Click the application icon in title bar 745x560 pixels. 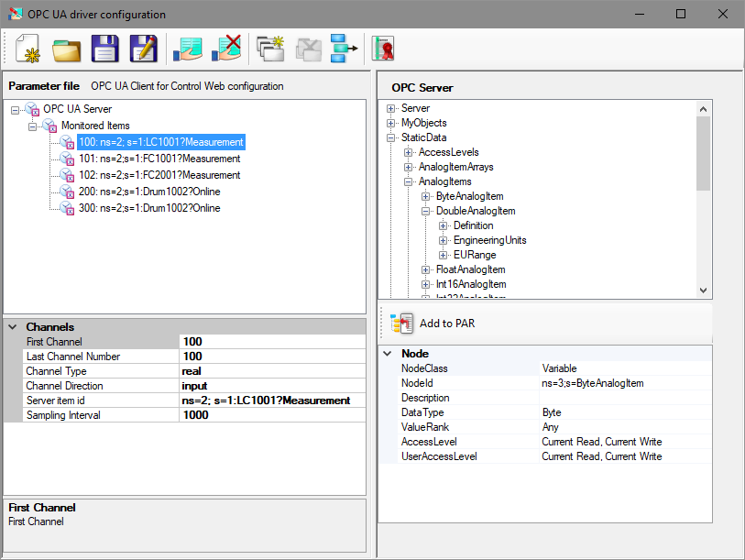(16, 14)
